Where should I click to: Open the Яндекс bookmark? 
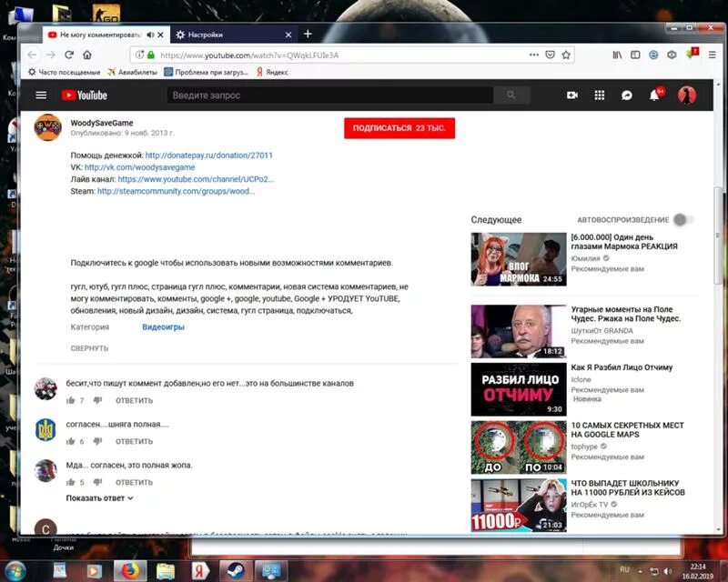tap(272, 72)
